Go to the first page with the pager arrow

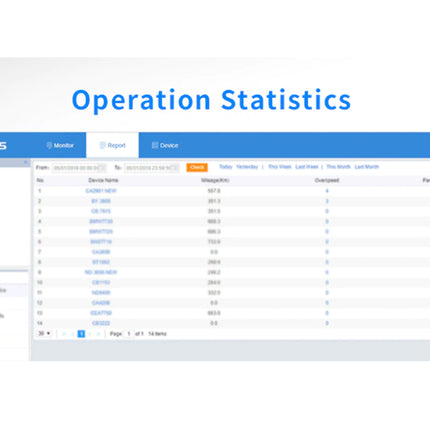click(64, 334)
